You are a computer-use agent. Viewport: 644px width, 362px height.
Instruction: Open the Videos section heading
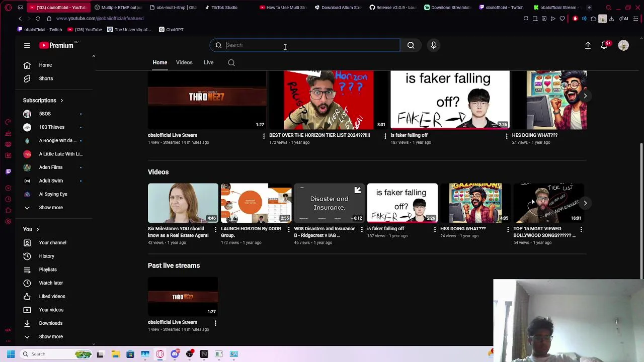pos(158,172)
